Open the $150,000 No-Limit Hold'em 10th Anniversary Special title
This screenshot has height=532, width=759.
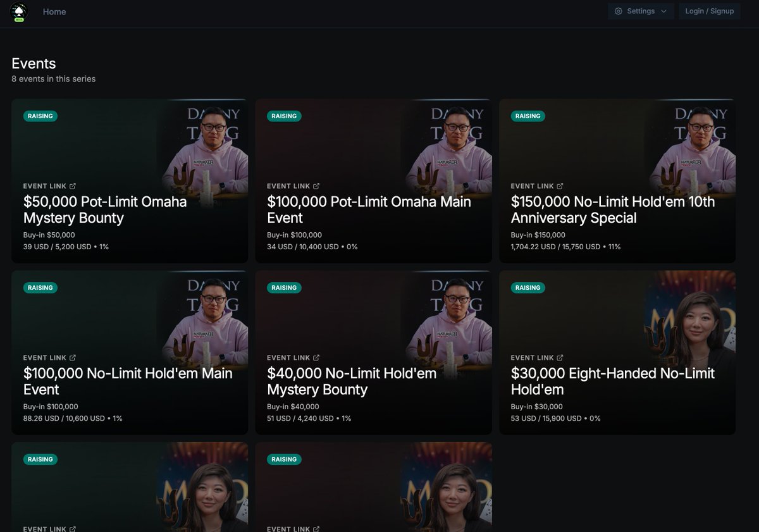[613, 210]
